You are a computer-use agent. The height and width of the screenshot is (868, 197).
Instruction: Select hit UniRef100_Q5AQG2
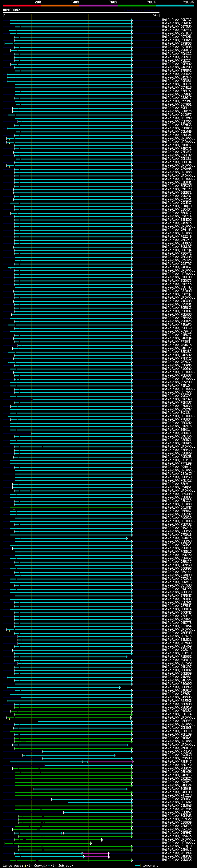177,799
